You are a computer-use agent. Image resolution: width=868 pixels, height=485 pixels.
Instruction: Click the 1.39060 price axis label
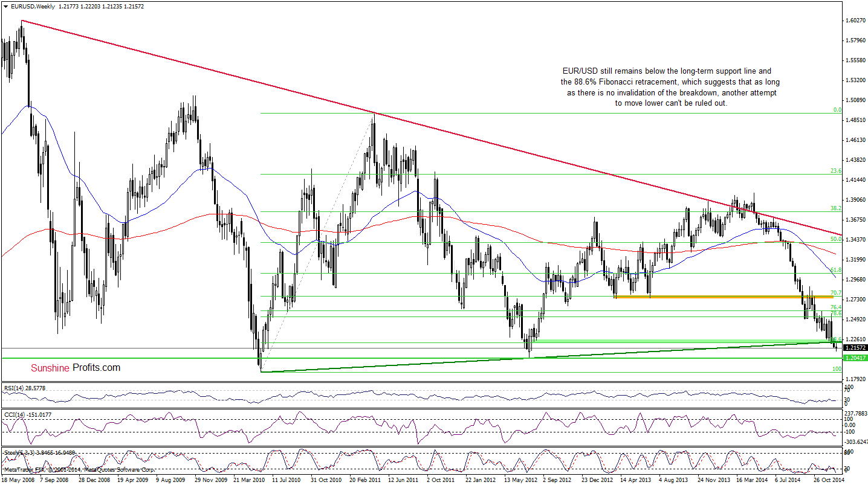[x=855, y=200]
